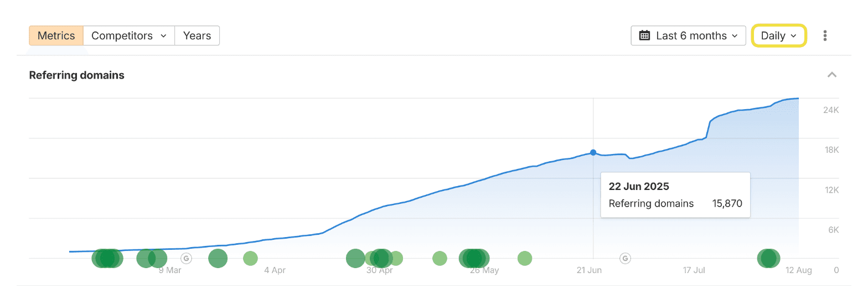
Task: Click the 12K axis label
Action: coord(831,190)
